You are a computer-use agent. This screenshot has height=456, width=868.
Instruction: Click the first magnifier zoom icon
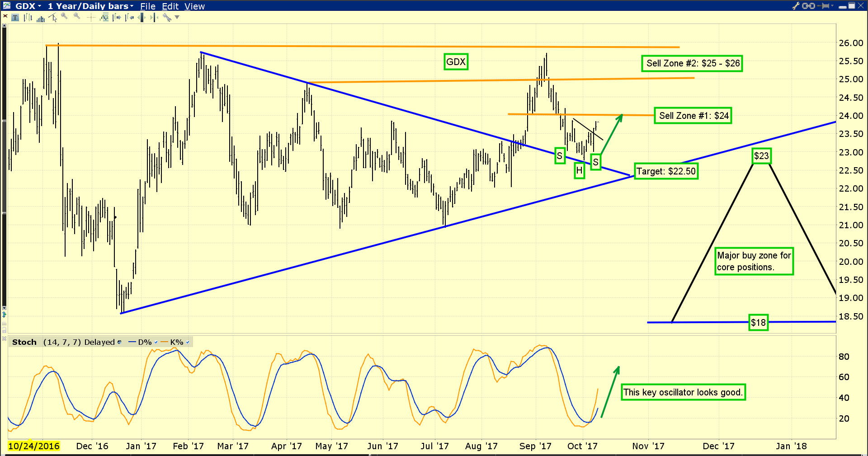pos(64,16)
